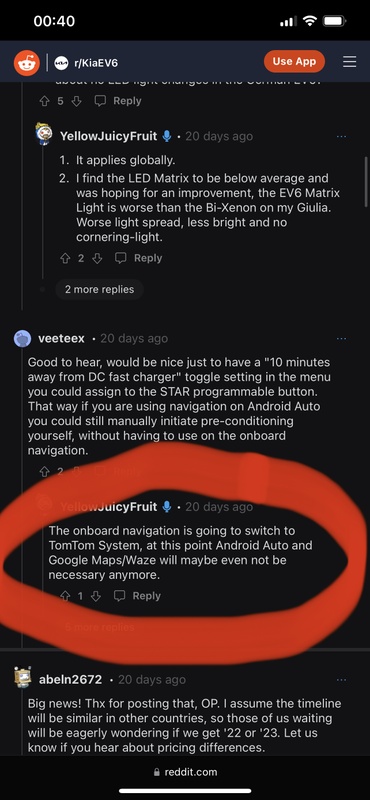Open veeteex comment options ellipsis
This screenshot has width=370, height=800.
pyautogui.click(x=341, y=338)
